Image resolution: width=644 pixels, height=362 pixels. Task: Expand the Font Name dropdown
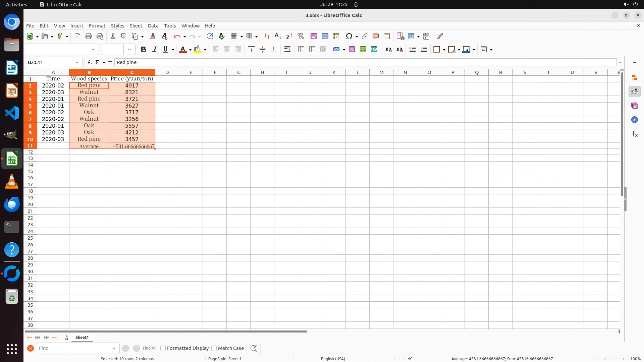(93, 50)
